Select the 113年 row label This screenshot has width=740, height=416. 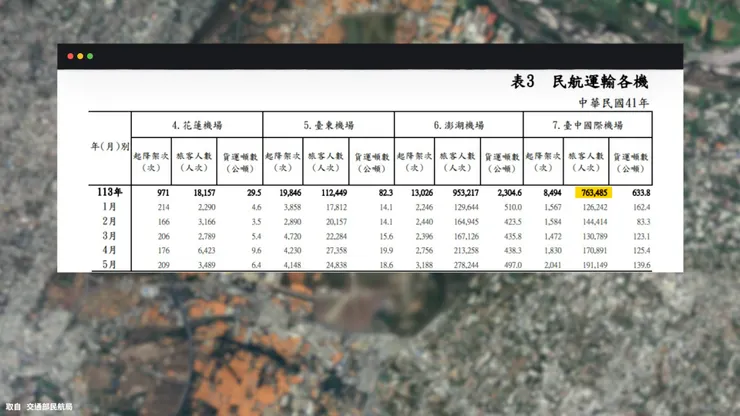tap(109, 192)
